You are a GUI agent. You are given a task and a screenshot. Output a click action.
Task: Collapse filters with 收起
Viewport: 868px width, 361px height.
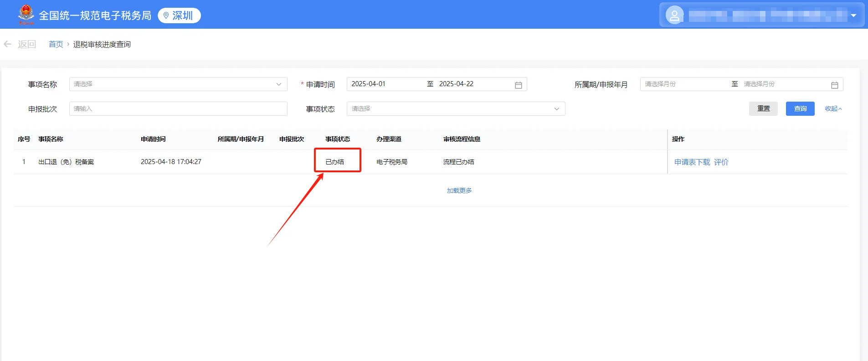click(x=833, y=108)
